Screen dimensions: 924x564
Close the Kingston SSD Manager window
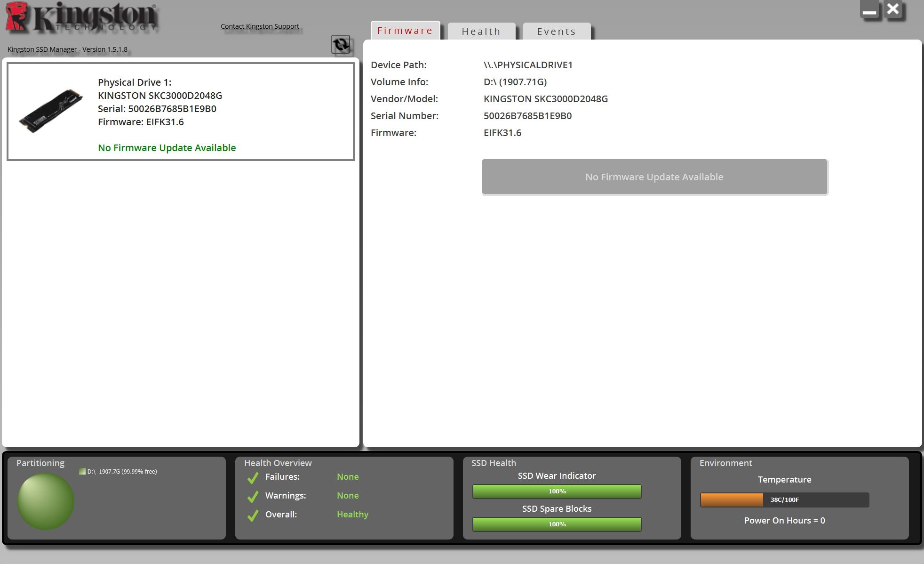(893, 10)
